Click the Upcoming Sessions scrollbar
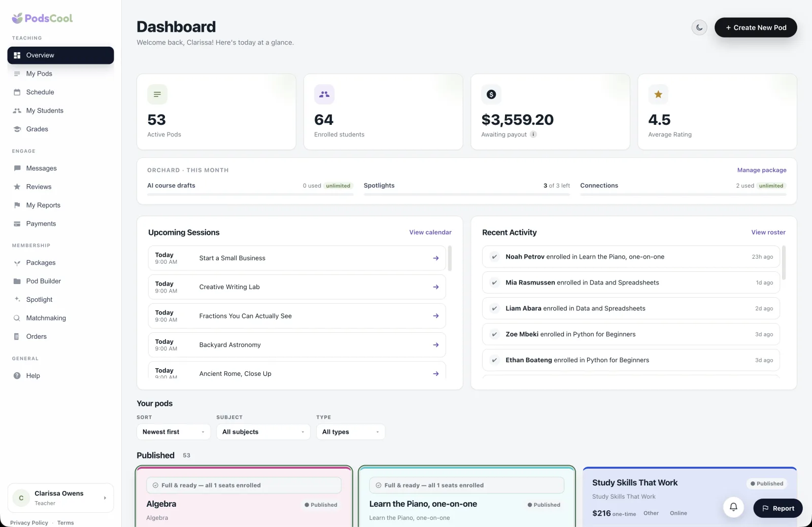The image size is (812, 527). [x=450, y=258]
